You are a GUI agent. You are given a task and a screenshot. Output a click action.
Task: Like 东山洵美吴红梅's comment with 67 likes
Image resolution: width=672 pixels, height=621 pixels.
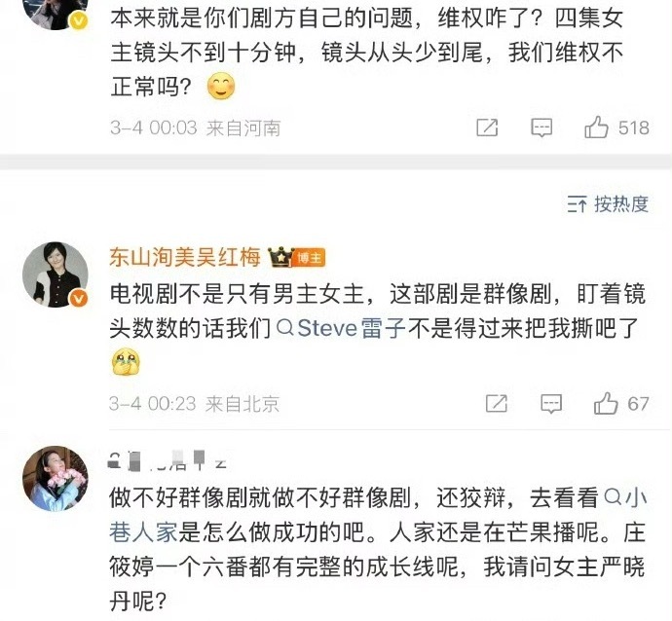(606, 403)
